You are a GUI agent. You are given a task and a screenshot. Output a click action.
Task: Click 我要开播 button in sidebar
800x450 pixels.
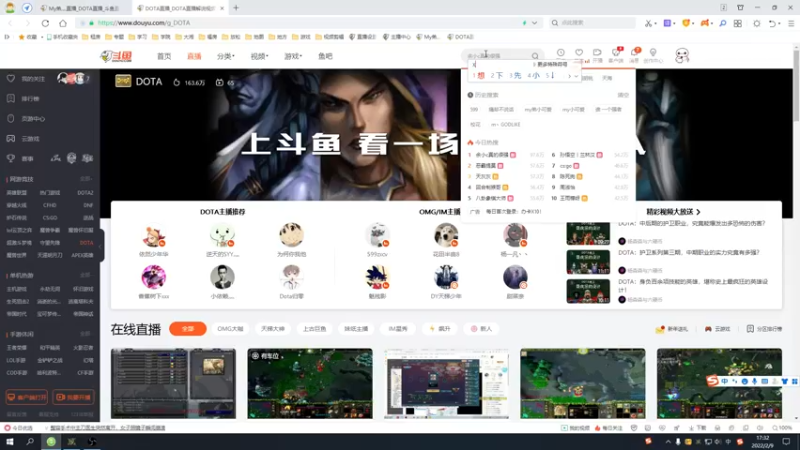coord(73,397)
